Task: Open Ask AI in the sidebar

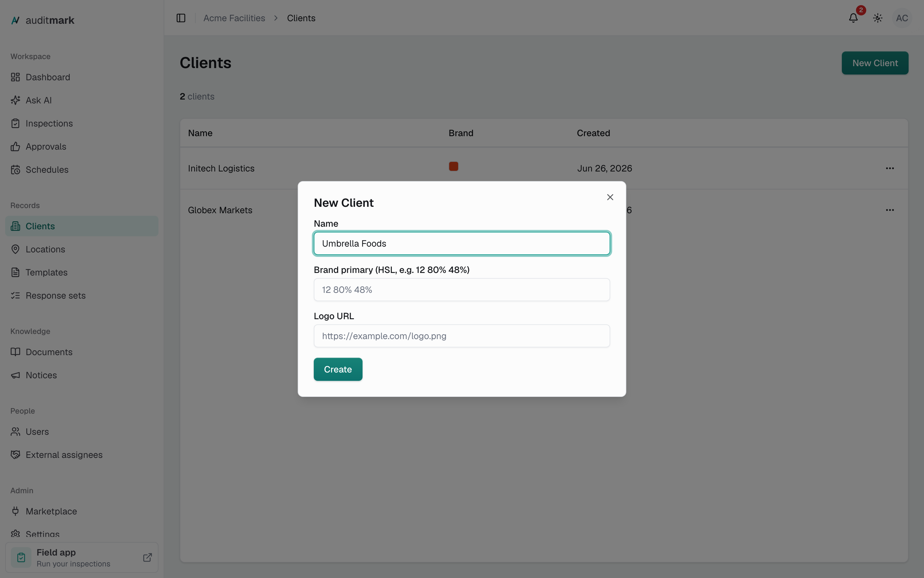Action: (82, 100)
